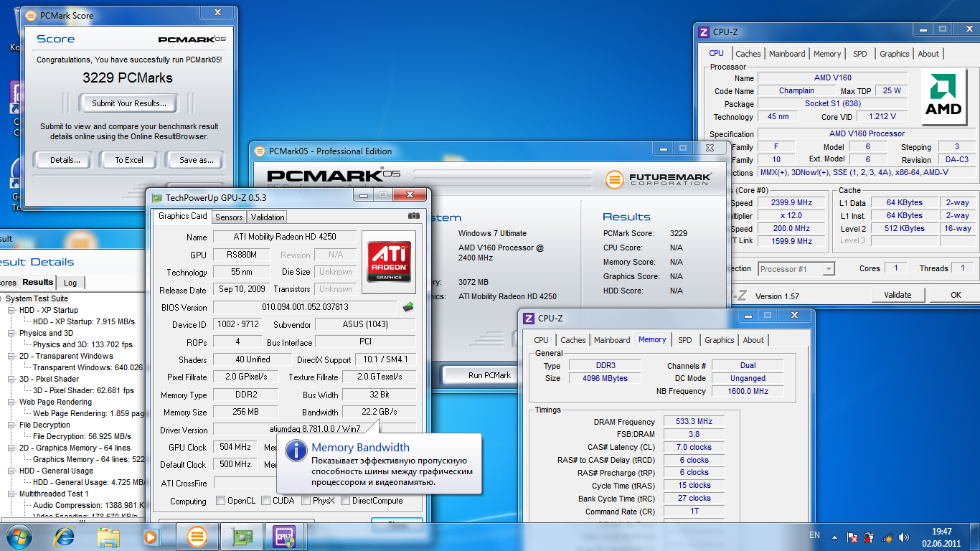This screenshot has width=980, height=551.
Task: Select 'Physics and 3D: 133.702 fps' result
Action: (x=83, y=344)
